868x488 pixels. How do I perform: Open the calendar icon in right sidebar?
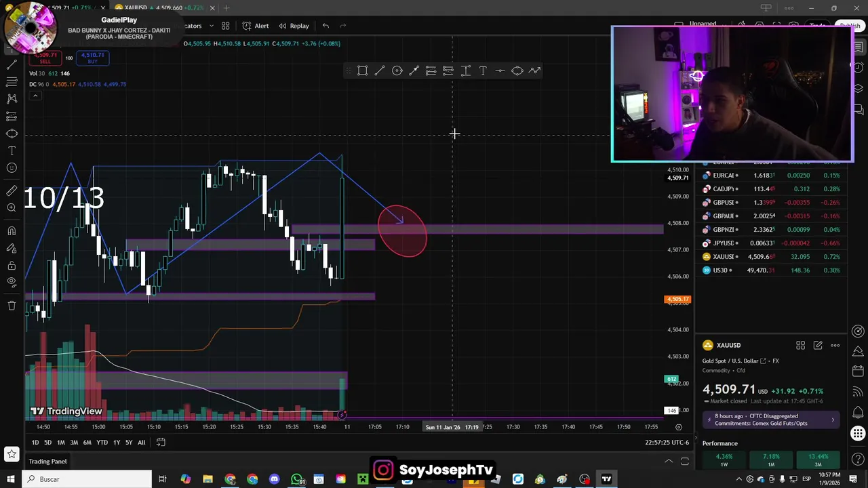tap(858, 371)
